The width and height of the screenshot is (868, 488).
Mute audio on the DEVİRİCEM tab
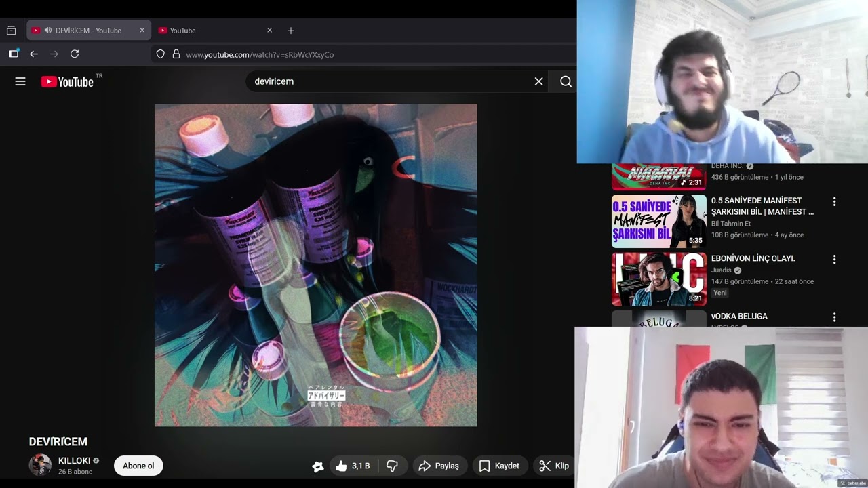pyautogui.click(x=47, y=30)
